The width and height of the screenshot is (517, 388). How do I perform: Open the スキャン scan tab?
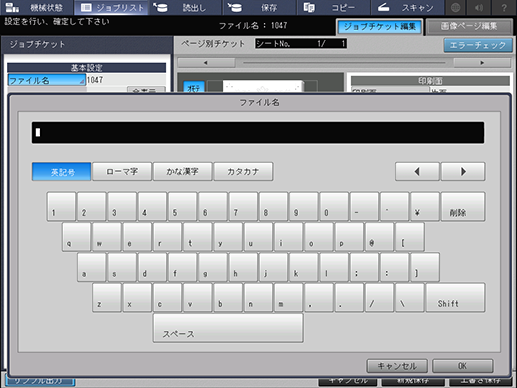[x=407, y=7]
